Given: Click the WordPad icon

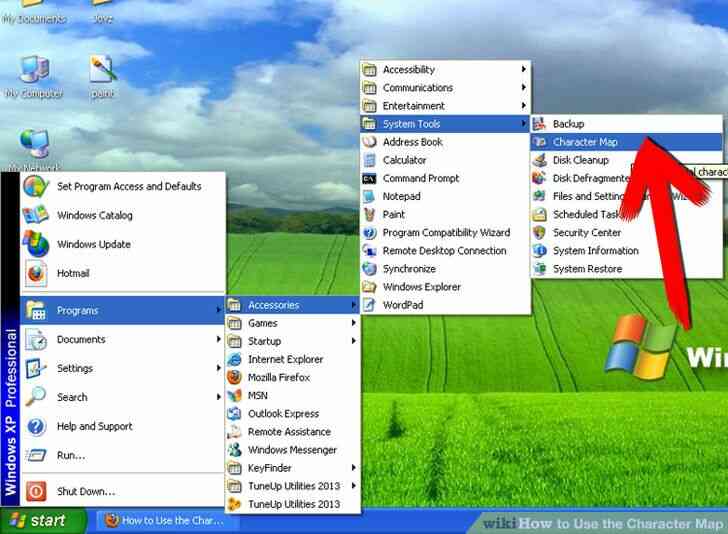Looking at the screenshot, I should click(369, 305).
